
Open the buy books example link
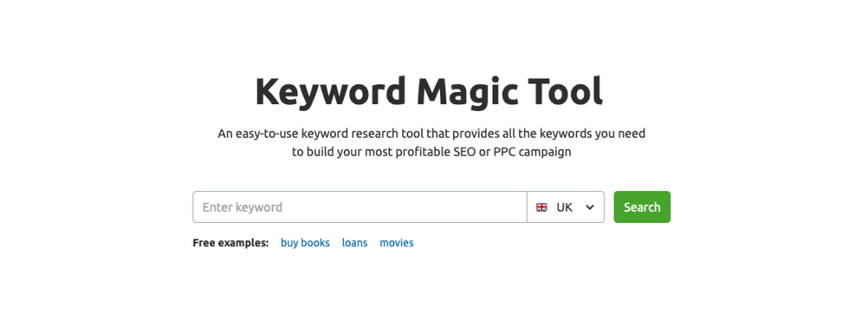(305, 243)
